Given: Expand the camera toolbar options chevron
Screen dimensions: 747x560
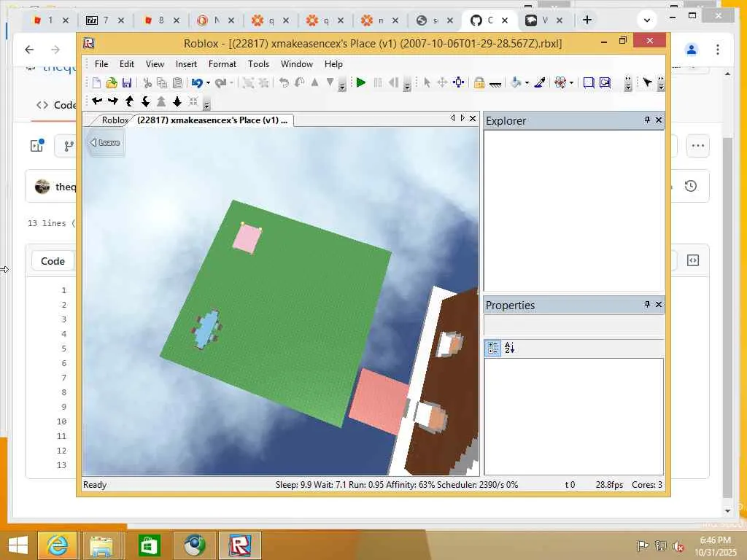Looking at the screenshot, I should [206, 104].
